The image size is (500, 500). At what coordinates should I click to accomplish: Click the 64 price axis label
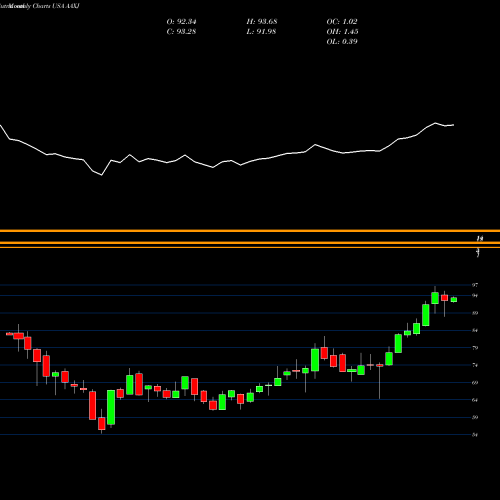tap(475, 400)
